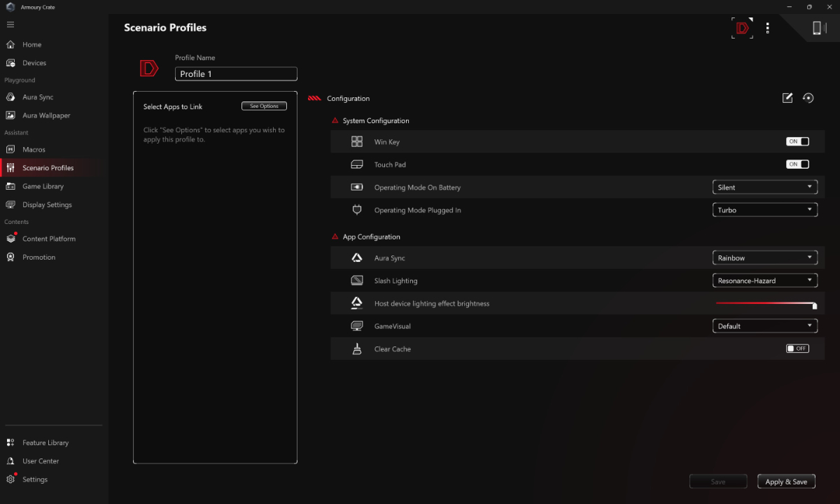
Task: Open Game Library from the sidebar label
Action: pyautogui.click(x=43, y=186)
